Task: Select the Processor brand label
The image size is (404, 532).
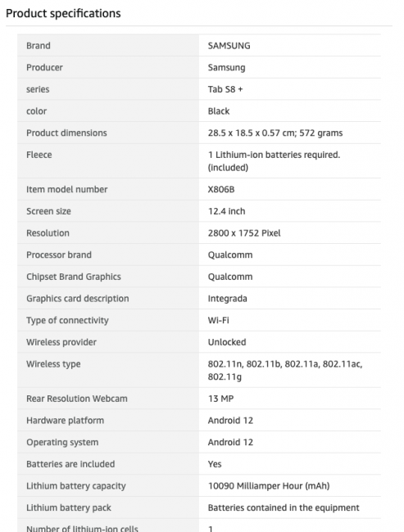Action: (x=59, y=255)
